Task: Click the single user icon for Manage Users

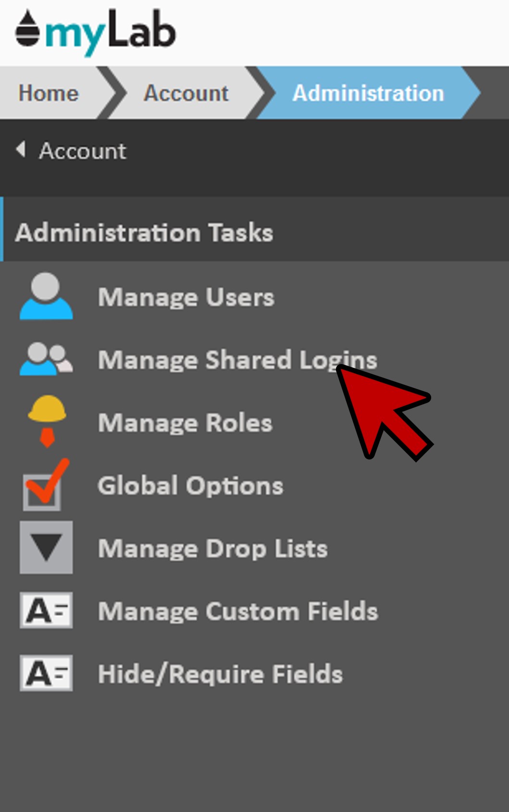Action: (x=46, y=296)
